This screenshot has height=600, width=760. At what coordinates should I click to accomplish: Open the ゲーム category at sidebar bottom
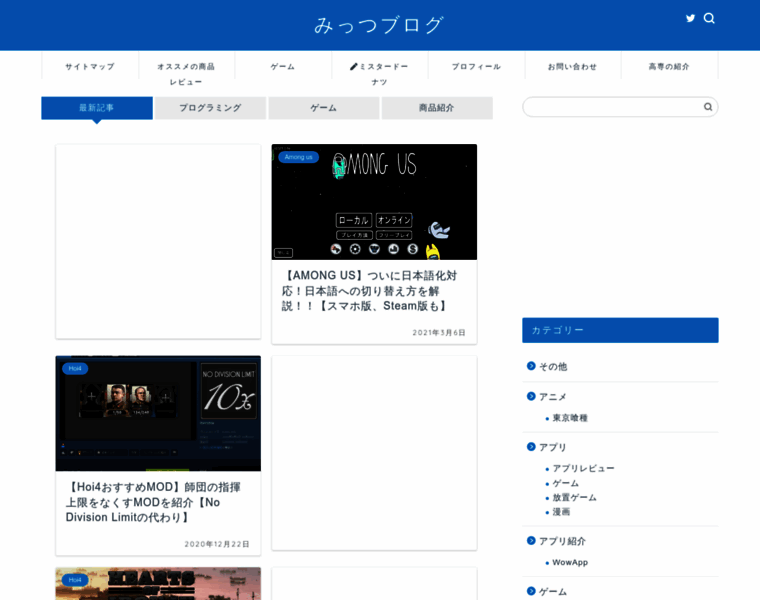point(553,591)
